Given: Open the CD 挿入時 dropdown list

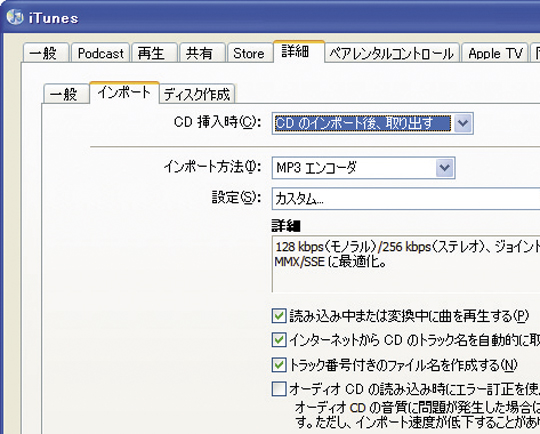Looking at the screenshot, I should tap(373, 123).
